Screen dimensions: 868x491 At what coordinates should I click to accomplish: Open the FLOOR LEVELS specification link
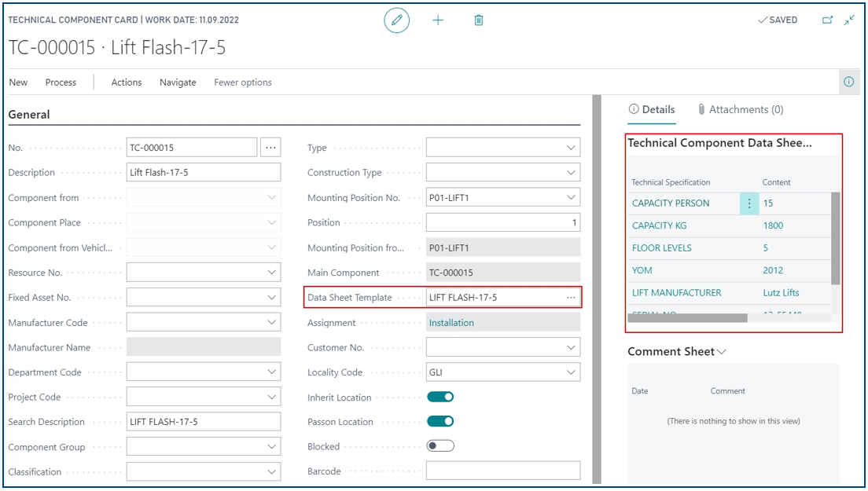click(x=661, y=248)
